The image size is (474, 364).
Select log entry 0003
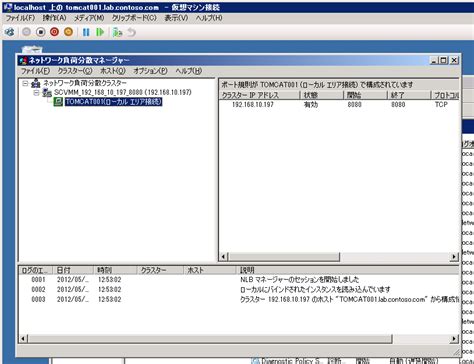click(x=239, y=299)
